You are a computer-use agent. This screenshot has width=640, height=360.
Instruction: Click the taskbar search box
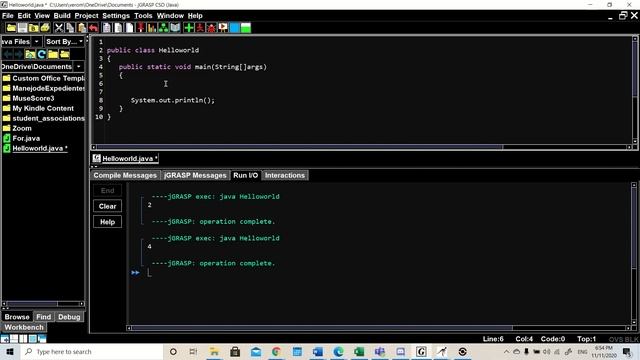tap(91, 351)
